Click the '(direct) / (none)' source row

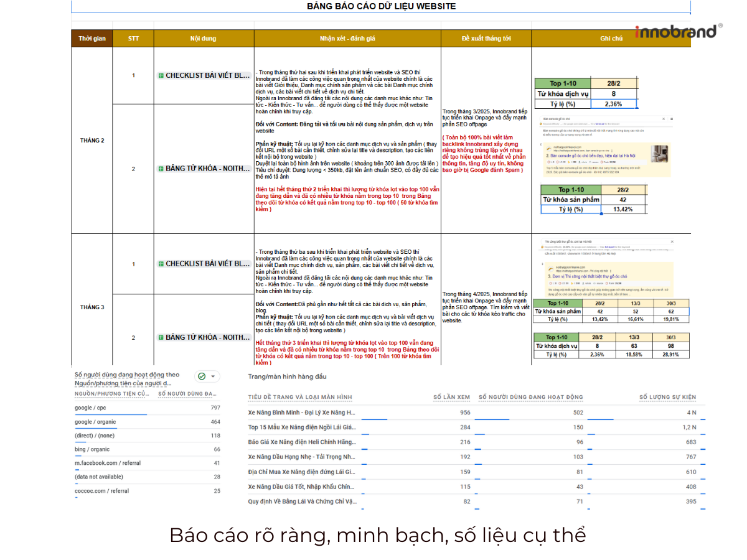click(148, 436)
